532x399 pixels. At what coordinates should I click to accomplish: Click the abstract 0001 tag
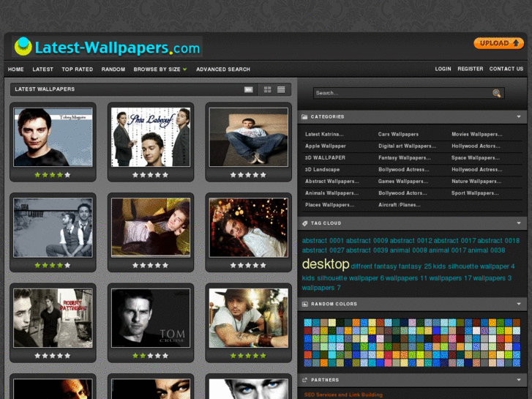point(323,241)
